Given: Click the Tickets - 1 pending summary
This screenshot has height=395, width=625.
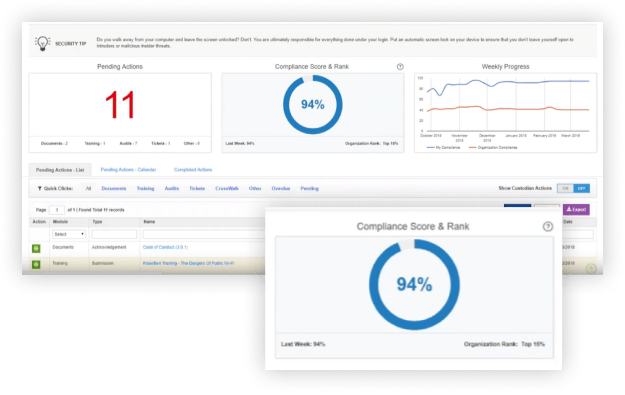Looking at the screenshot, I should click(x=161, y=143).
